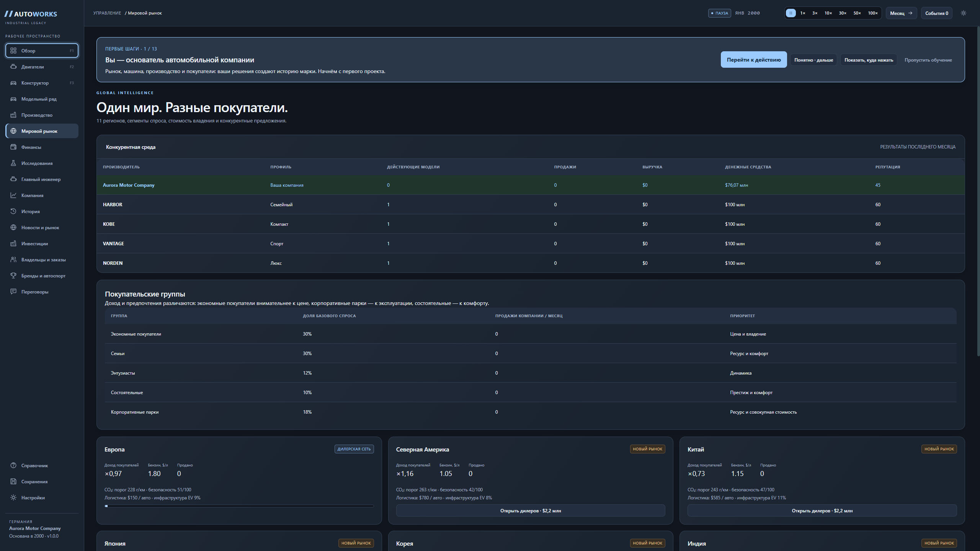
Task: Go to УПРАВЛЕНИЕ breadcrumb
Action: 107,13
